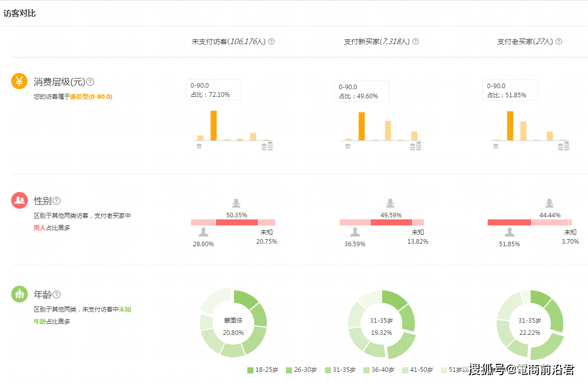Image resolution: width=588 pixels, height=382 pixels.
Task: Click the stacked coins icon under 未支付访客 chart
Action: [267, 146]
